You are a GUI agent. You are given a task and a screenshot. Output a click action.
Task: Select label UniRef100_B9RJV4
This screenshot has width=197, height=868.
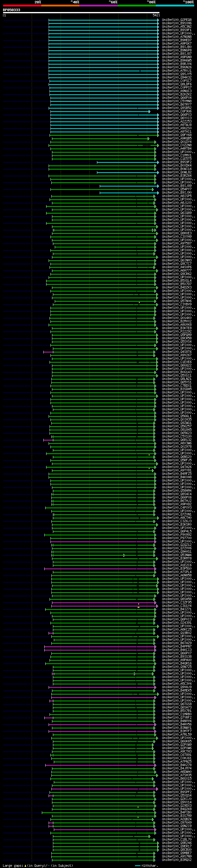click(177, 64)
